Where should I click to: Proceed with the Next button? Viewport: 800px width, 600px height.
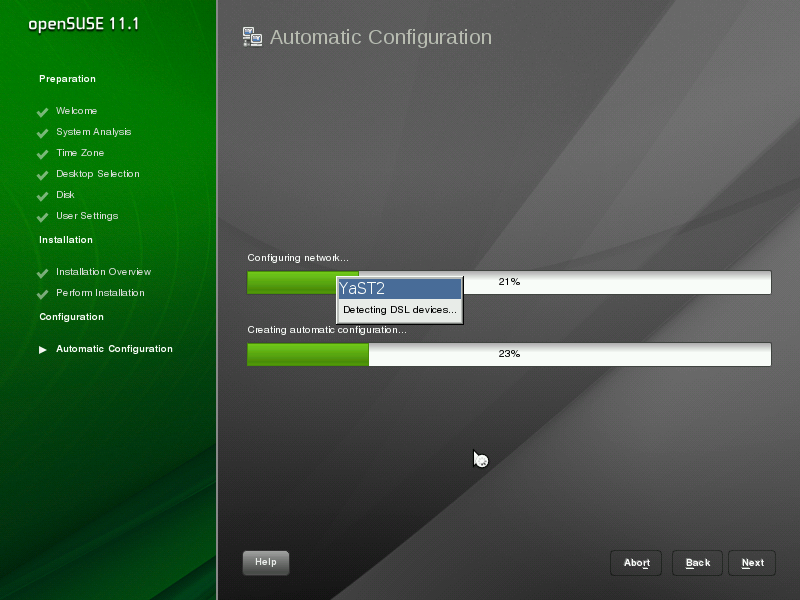click(752, 563)
